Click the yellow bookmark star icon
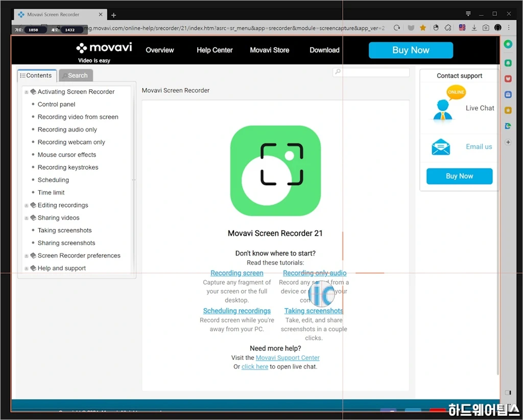Screen dimensions: 523x420 click(x=423, y=28)
